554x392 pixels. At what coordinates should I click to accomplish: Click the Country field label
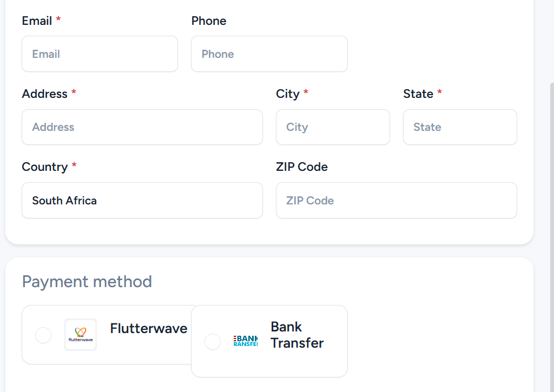(x=44, y=167)
